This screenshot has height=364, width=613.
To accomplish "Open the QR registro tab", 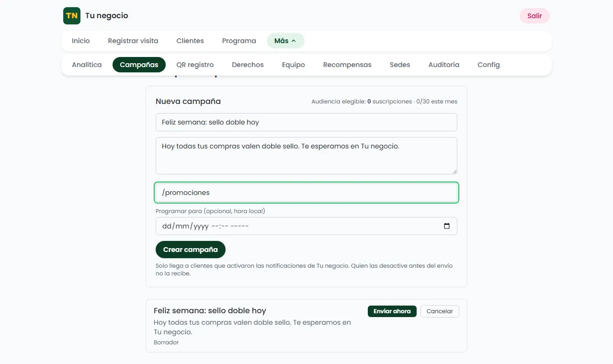I will click(195, 65).
